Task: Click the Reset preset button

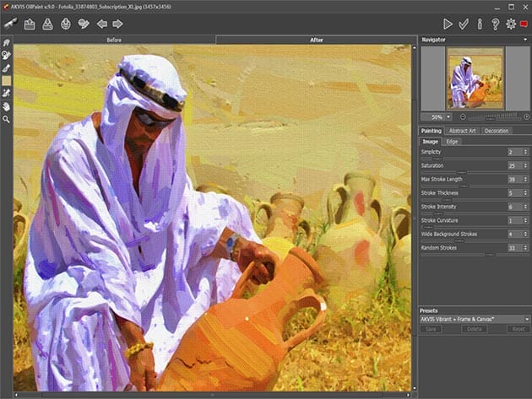Action: 518,329
